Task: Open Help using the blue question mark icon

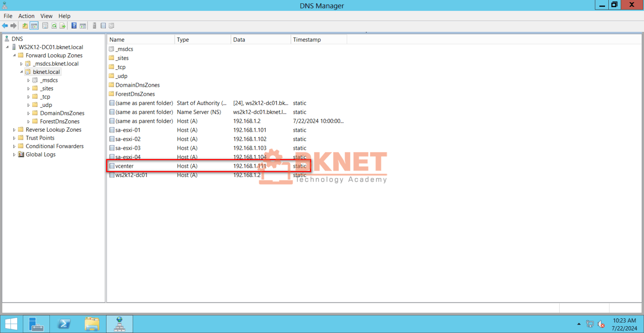Action: (x=74, y=26)
